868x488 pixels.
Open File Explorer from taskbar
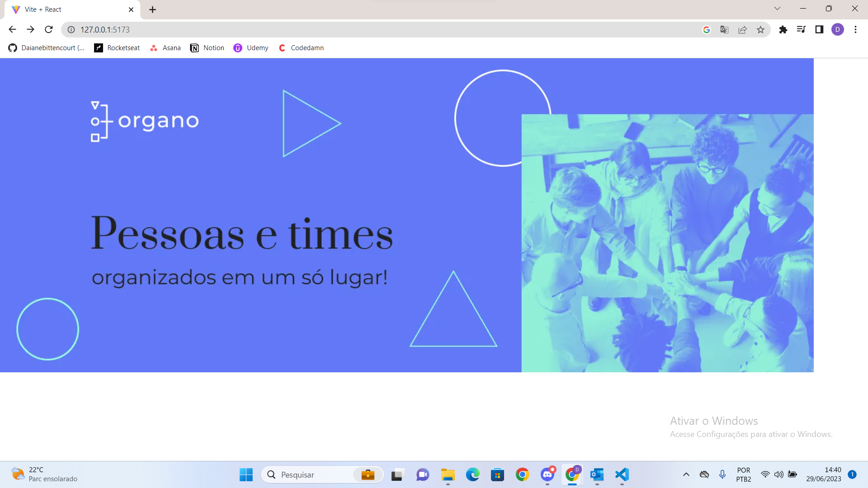click(x=448, y=475)
